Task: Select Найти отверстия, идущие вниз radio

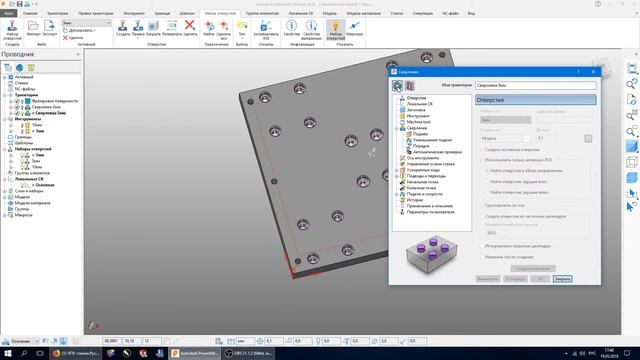Action: (487, 181)
